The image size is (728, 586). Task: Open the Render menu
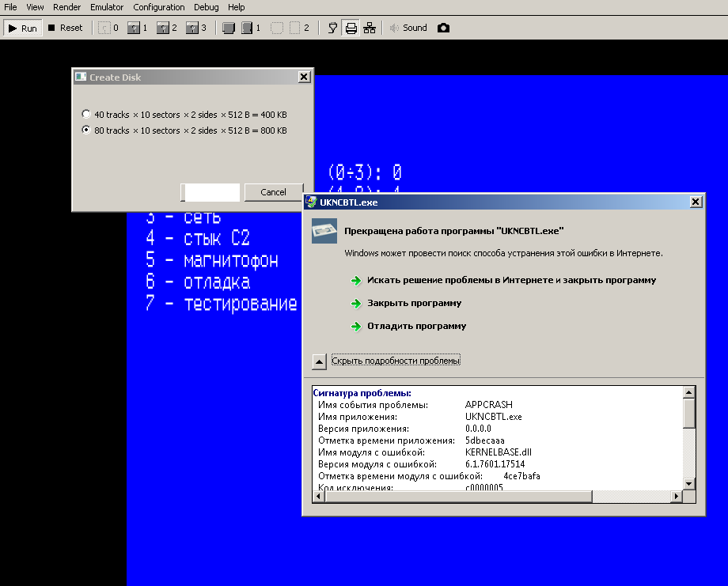click(x=66, y=7)
